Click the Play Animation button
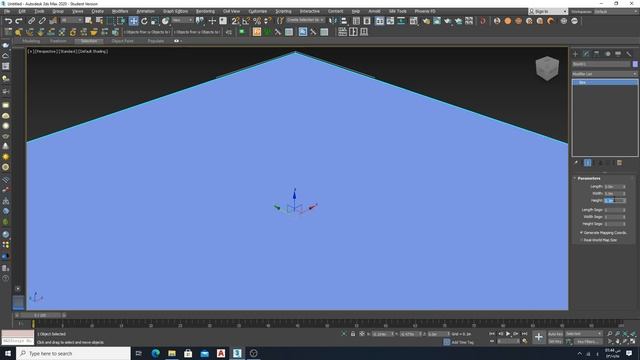 pos(508,334)
